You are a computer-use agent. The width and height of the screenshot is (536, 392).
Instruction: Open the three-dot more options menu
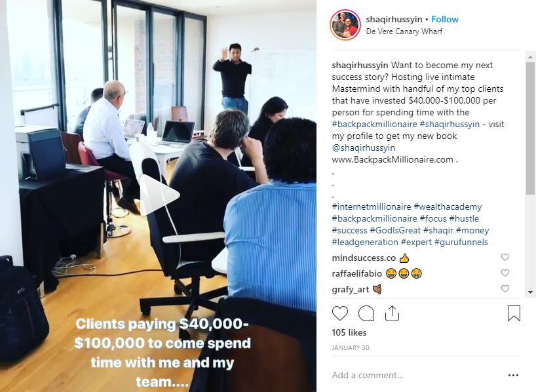[x=513, y=375]
